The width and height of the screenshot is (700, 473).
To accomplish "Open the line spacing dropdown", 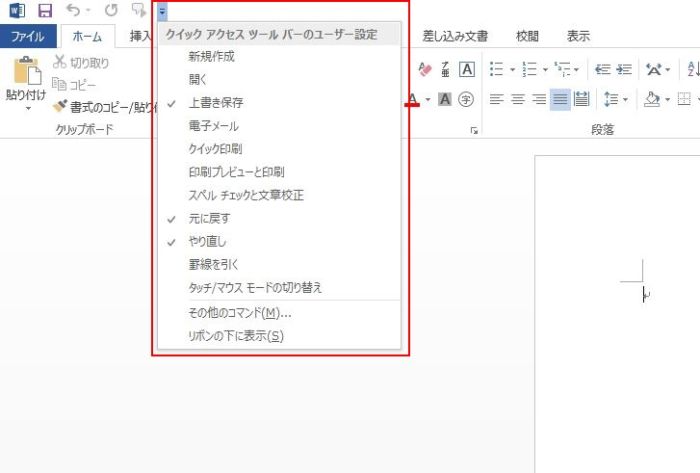I will (x=625, y=99).
